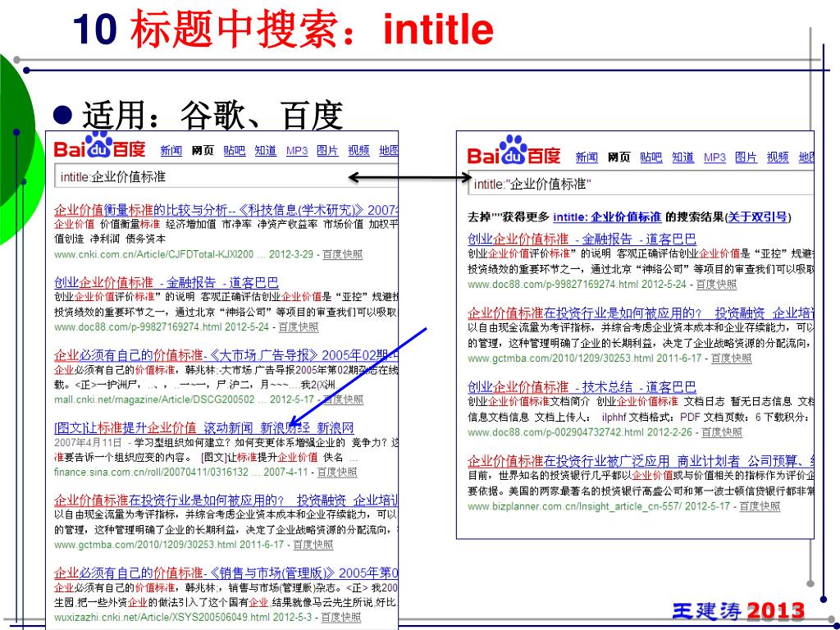Click suggested query link intitle: 企业价值标准
840x630 pixels.
click(x=607, y=217)
